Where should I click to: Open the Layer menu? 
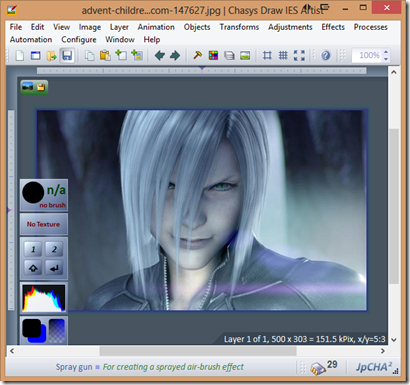click(119, 27)
